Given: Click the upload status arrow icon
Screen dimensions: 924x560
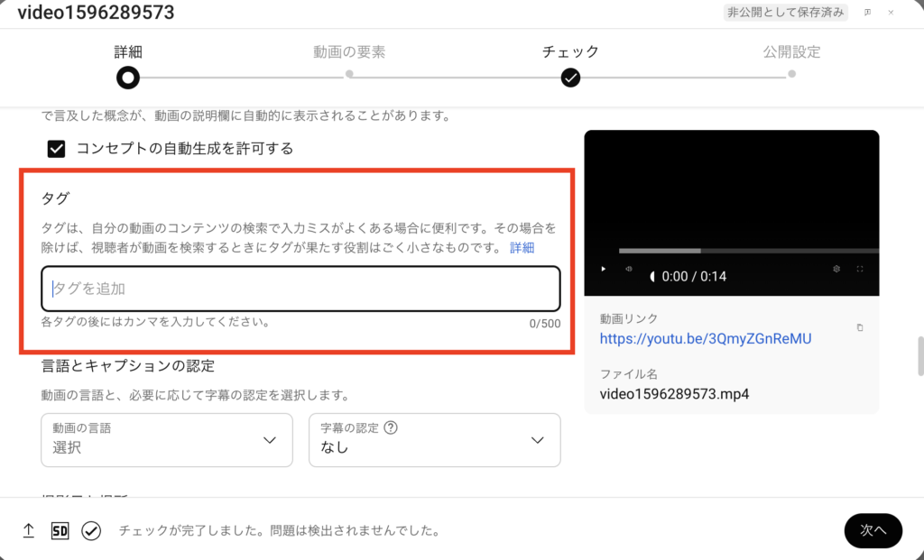Looking at the screenshot, I should [x=28, y=531].
